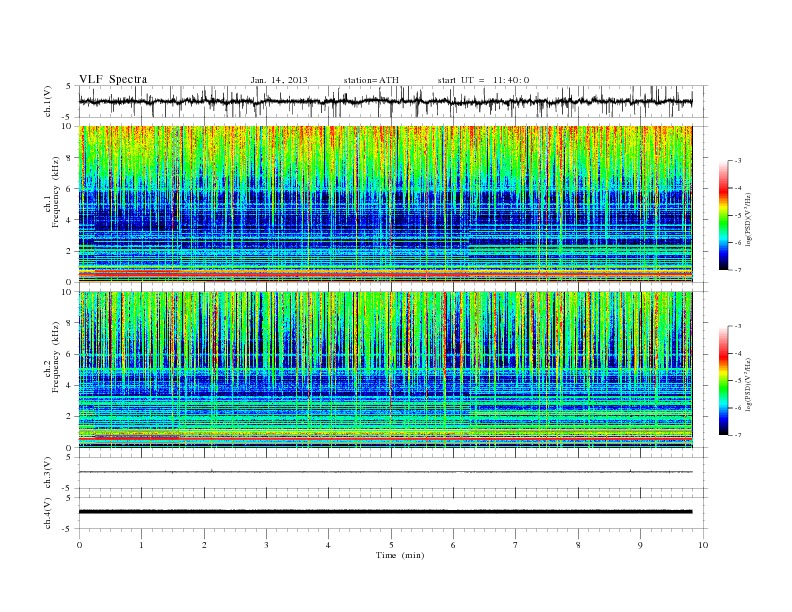
Task: Click the "start UT = 11:40:0" header text
Action: click(x=483, y=80)
